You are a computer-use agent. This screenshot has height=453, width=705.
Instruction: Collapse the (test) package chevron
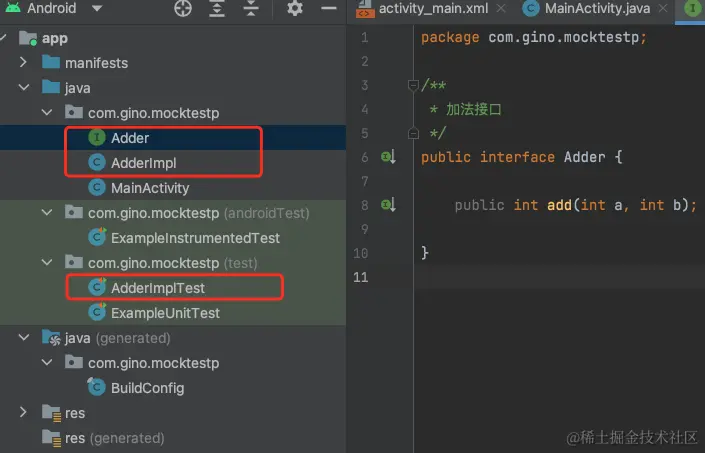tap(47, 262)
